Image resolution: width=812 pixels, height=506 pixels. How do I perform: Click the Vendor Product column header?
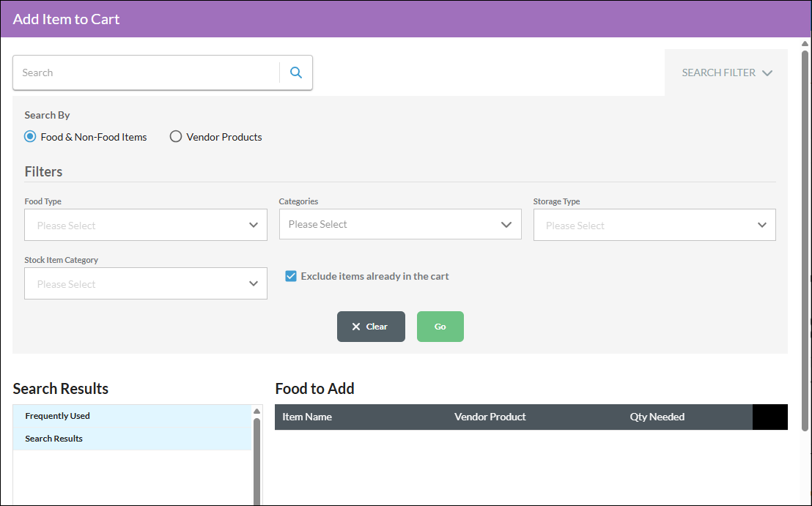[x=490, y=417]
